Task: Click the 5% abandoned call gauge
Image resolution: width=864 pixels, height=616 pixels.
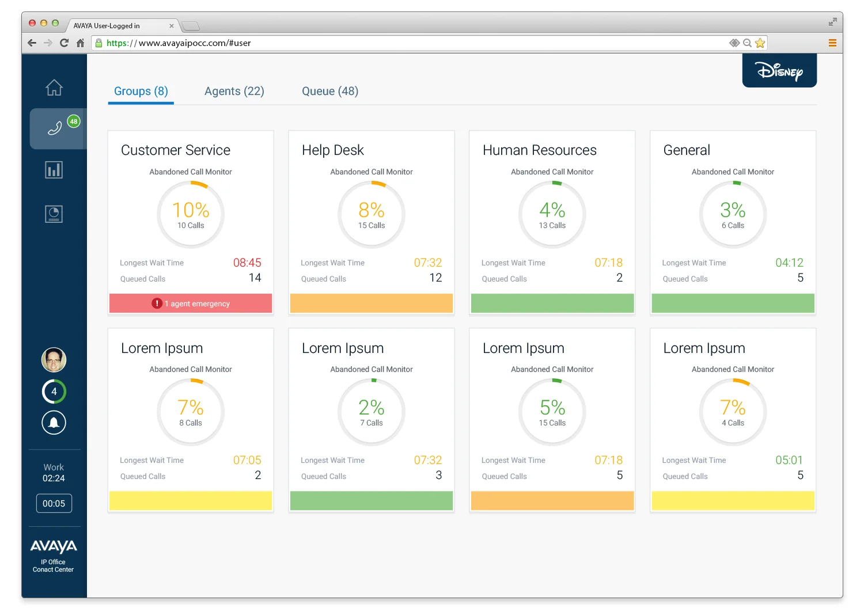Action: [552, 412]
